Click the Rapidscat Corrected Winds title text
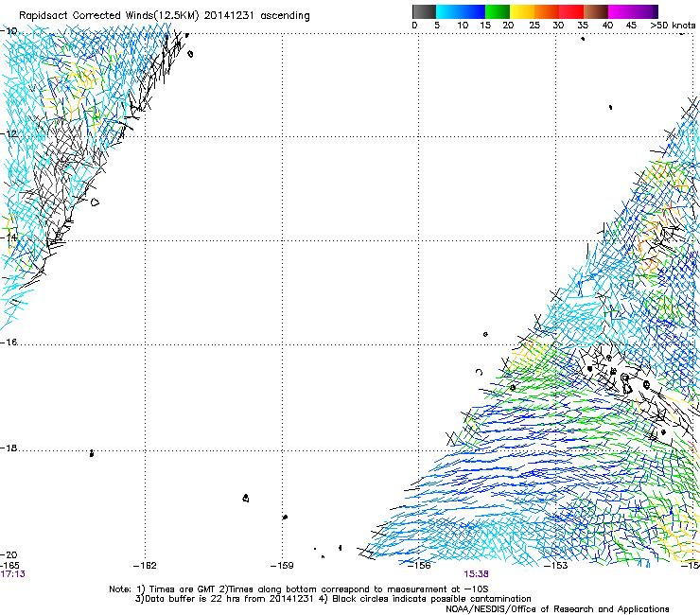The width and height of the screenshot is (700, 615). (165, 16)
